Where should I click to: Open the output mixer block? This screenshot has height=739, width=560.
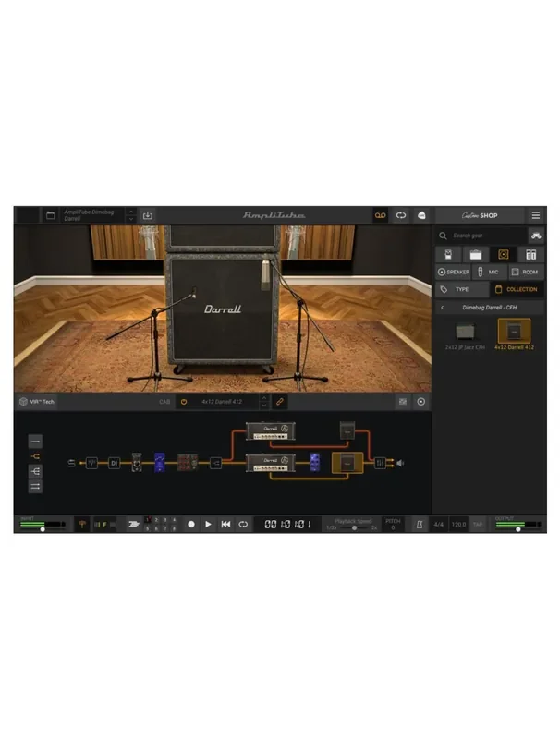pyautogui.click(x=380, y=463)
